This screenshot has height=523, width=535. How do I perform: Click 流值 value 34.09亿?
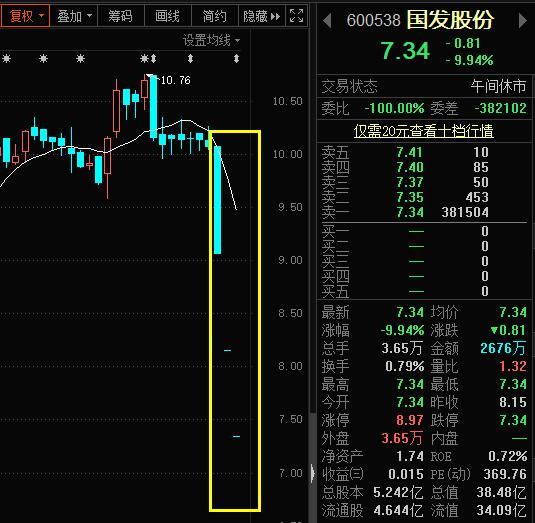click(501, 510)
